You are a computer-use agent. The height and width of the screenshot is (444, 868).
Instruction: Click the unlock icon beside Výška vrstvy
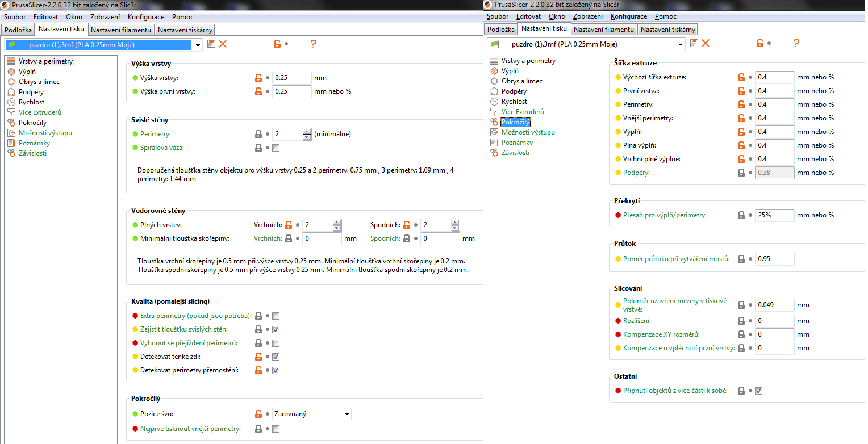click(258, 78)
